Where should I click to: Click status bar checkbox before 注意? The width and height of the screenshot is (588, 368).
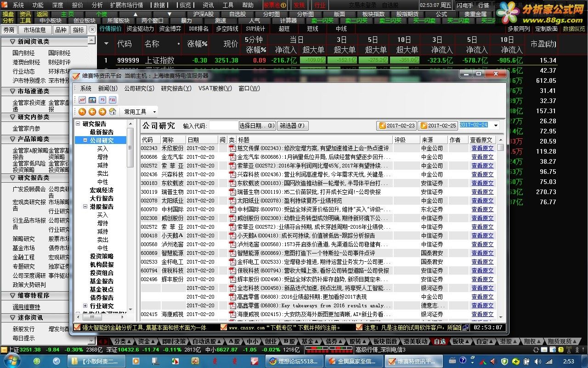pyautogui.click(x=359, y=328)
